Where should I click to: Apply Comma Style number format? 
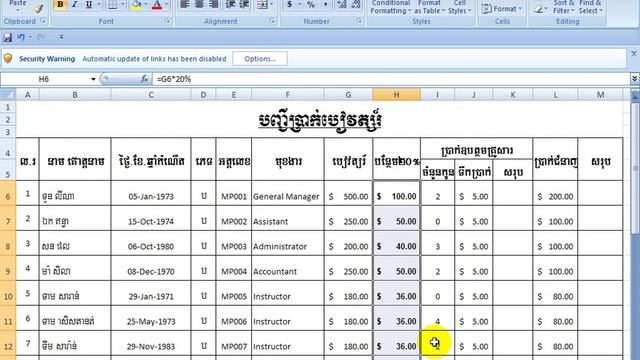tap(325, 4)
